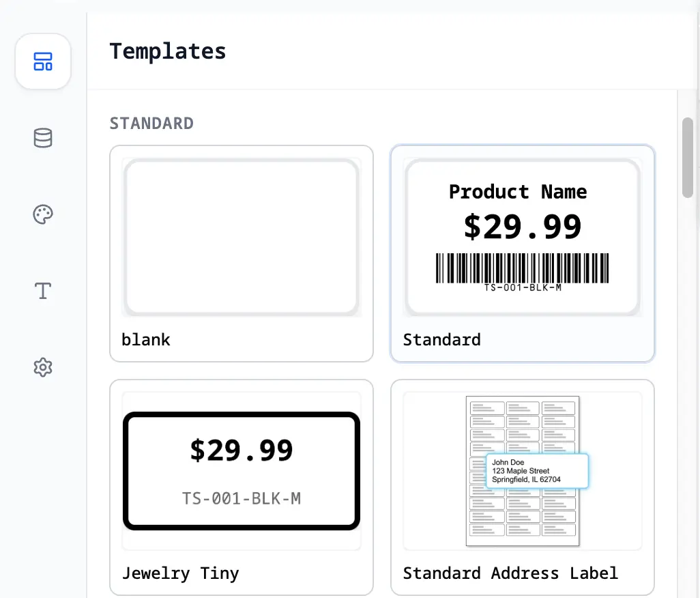Click the barcode in the Standard template
Screen dimensions: 700x598
pyautogui.click(x=523, y=268)
